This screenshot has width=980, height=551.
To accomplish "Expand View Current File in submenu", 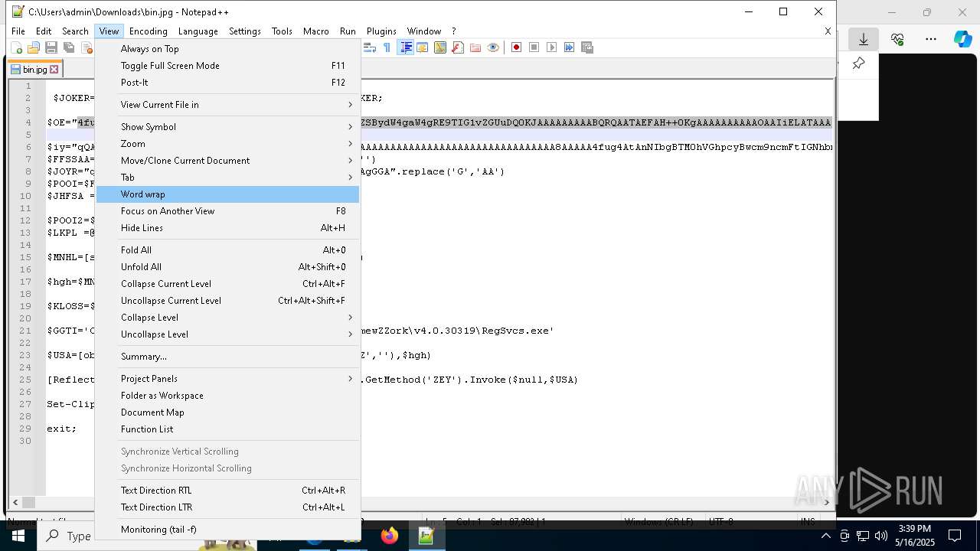I will point(228,105).
